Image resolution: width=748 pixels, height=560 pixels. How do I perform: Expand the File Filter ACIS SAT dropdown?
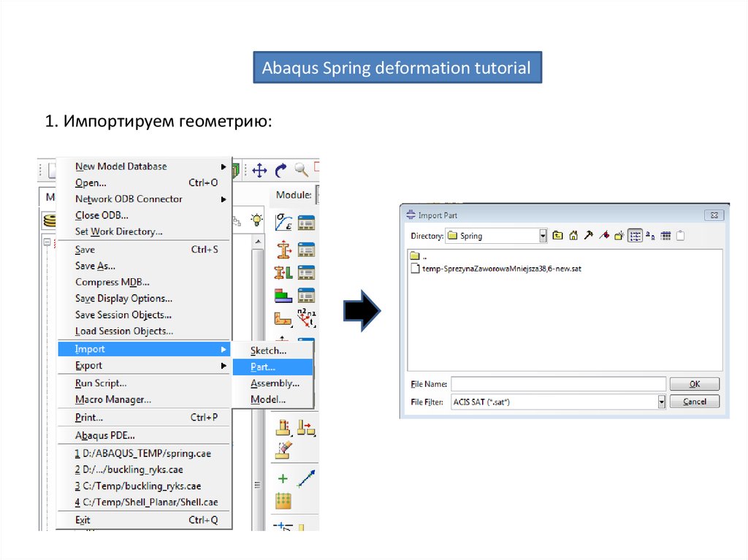coord(661,402)
